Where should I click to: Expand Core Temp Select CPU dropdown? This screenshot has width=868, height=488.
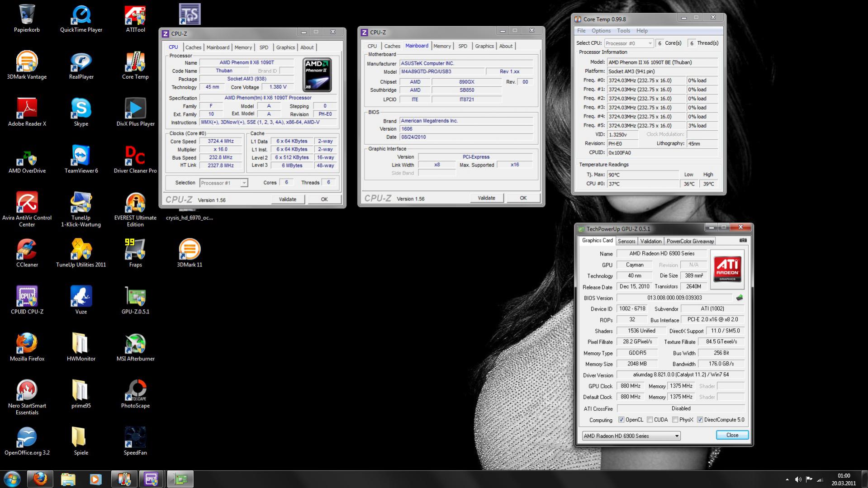(x=629, y=43)
